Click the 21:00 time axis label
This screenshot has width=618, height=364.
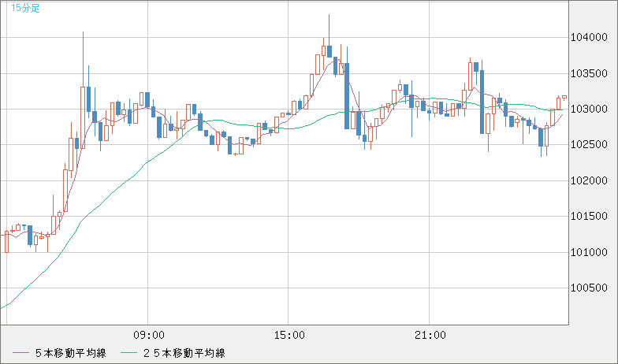click(430, 336)
